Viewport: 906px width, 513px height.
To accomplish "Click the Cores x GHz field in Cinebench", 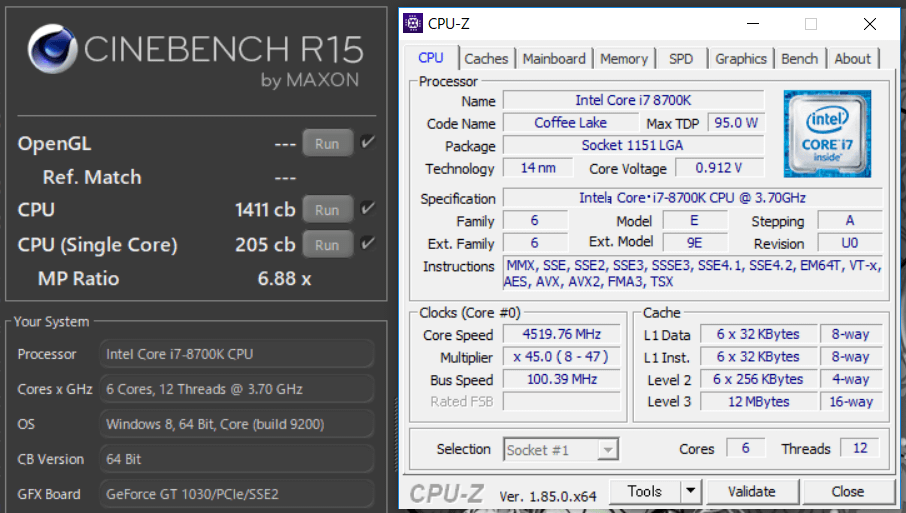I will coord(237,389).
